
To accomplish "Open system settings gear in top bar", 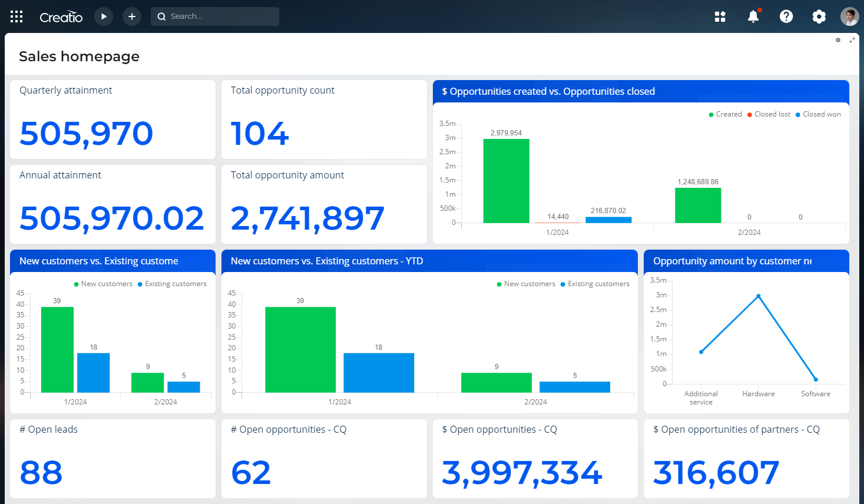I will coord(819,16).
